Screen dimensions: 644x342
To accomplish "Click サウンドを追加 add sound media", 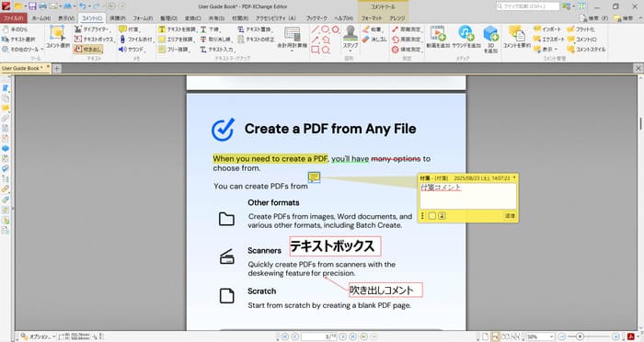I will pyautogui.click(x=466, y=37).
